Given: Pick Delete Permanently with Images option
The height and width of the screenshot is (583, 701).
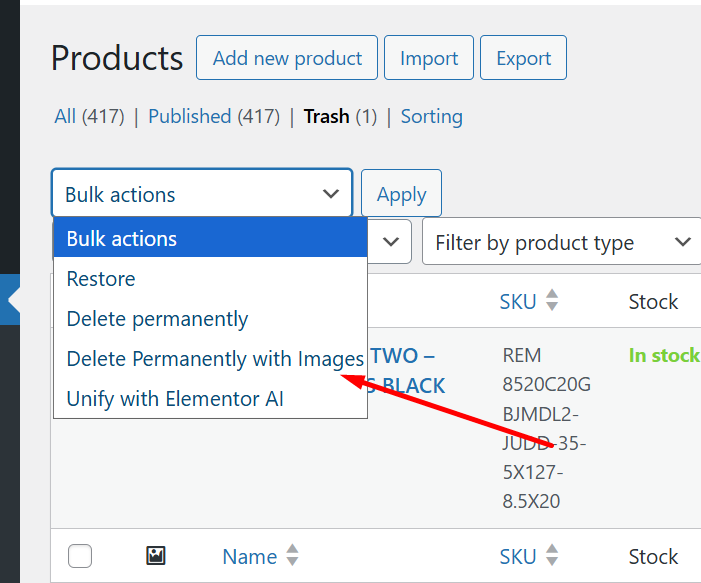Looking at the screenshot, I should click(215, 358).
